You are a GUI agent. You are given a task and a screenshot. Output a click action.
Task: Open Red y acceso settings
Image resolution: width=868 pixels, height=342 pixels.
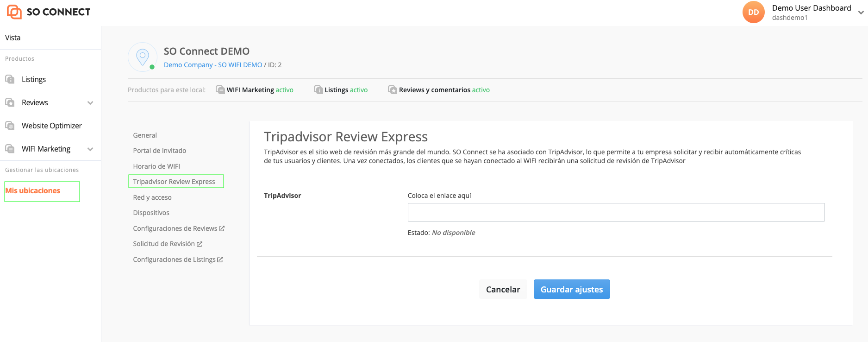tap(152, 197)
